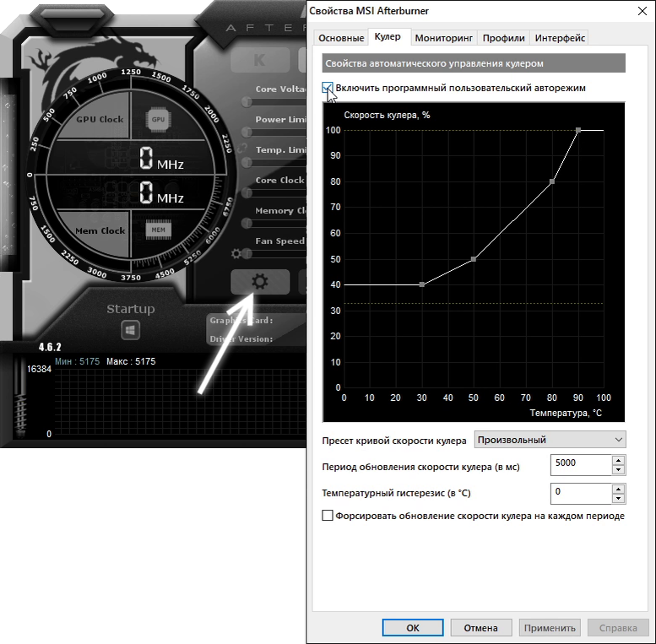Click the link icon next to Temp. Limit

241,148
